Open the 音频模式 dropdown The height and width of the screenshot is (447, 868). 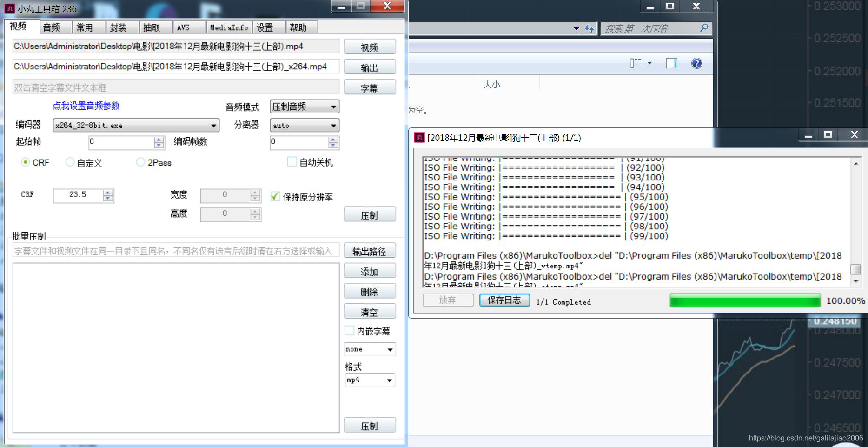305,107
